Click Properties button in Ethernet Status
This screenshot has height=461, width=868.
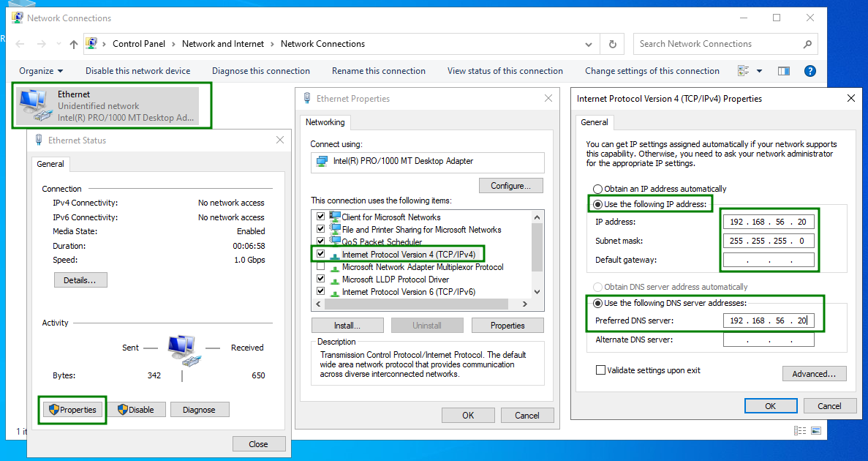(x=72, y=410)
